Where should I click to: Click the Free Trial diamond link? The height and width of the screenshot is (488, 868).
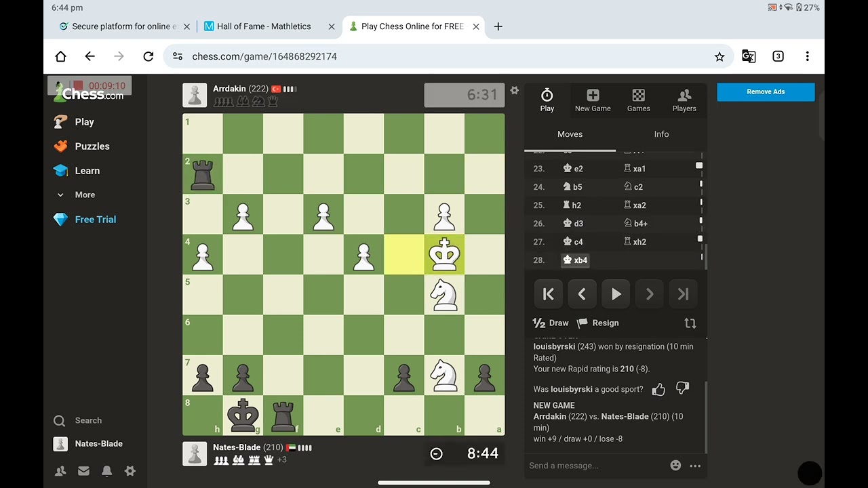85,220
